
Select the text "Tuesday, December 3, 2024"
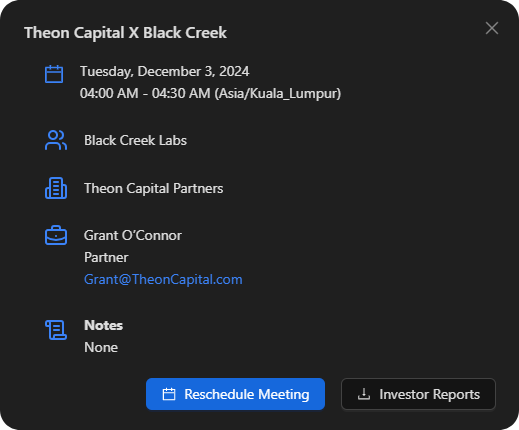[164, 71]
